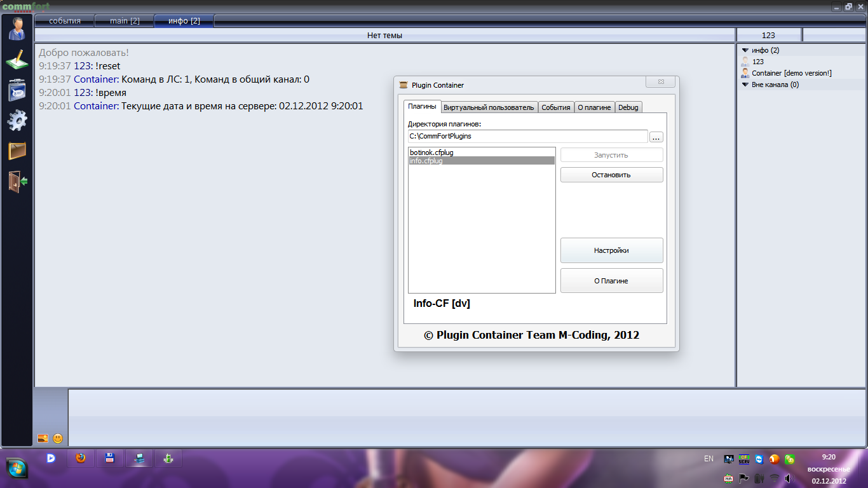This screenshot has height=488, width=868.
Task: Open the notepad with pen sidebar icon
Action: pyautogui.click(x=17, y=59)
